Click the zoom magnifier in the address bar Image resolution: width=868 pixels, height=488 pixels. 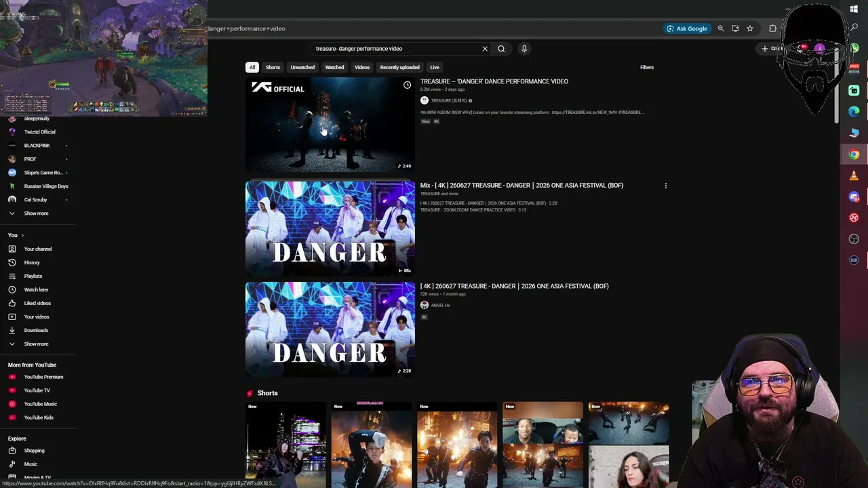point(721,28)
